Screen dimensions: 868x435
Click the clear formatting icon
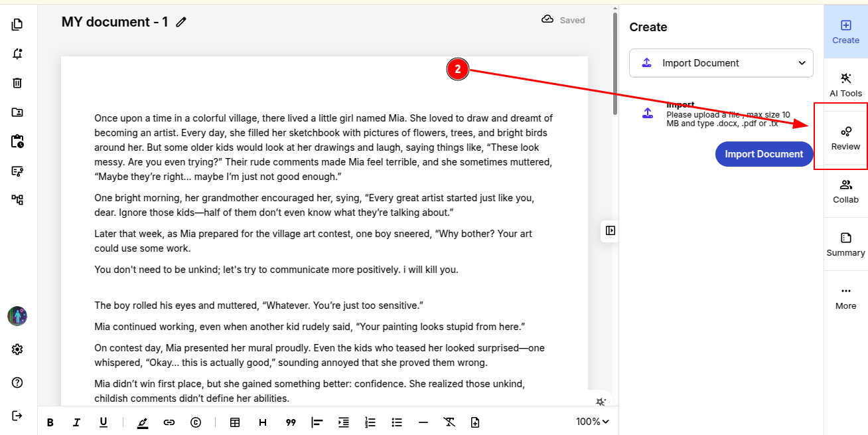[x=449, y=422]
